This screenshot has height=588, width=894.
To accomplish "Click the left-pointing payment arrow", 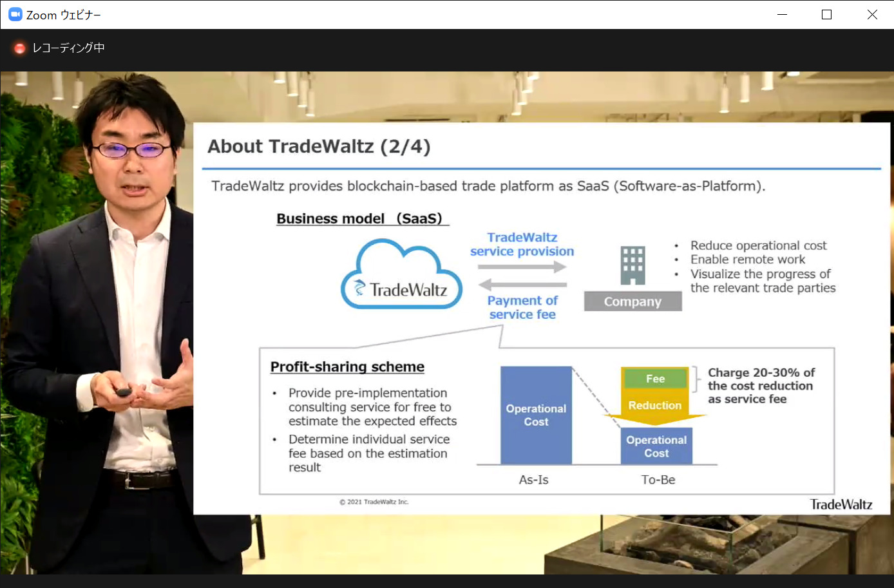I will [522, 284].
